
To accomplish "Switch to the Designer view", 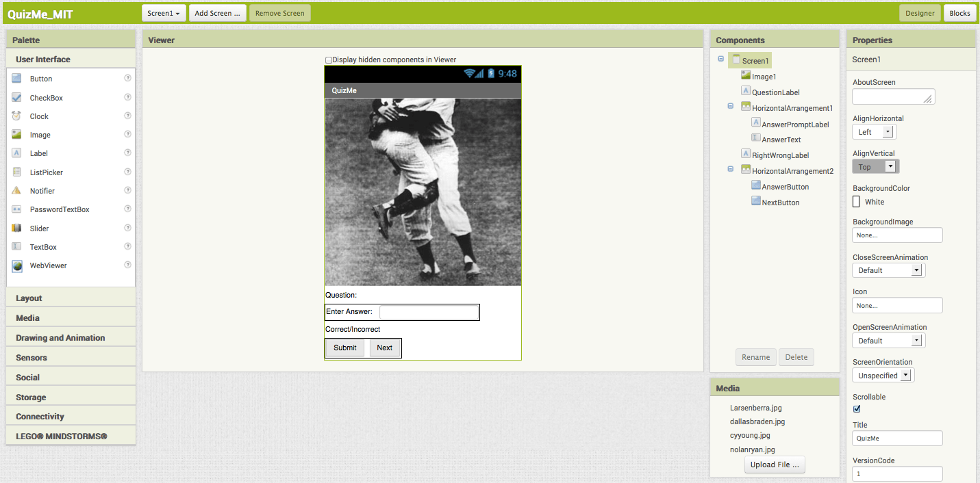I will (920, 13).
